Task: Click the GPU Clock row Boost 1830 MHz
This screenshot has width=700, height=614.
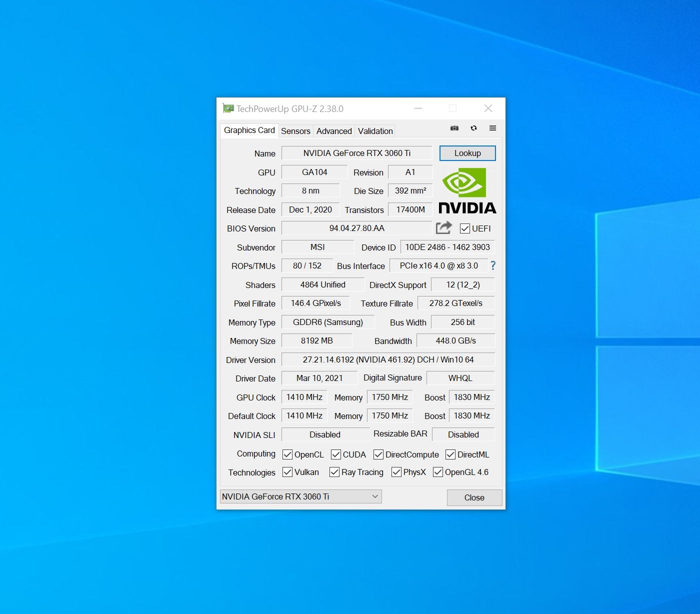Action: pyautogui.click(x=471, y=397)
